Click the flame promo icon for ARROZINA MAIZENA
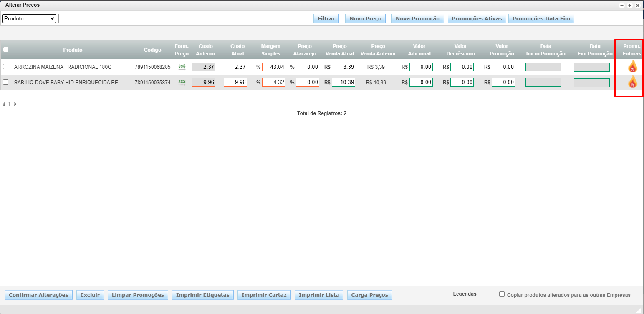Screen dimensions: 644x314 tap(632, 66)
